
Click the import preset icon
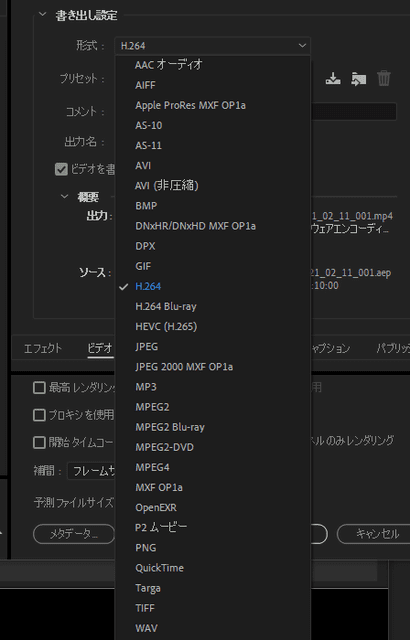point(358,78)
